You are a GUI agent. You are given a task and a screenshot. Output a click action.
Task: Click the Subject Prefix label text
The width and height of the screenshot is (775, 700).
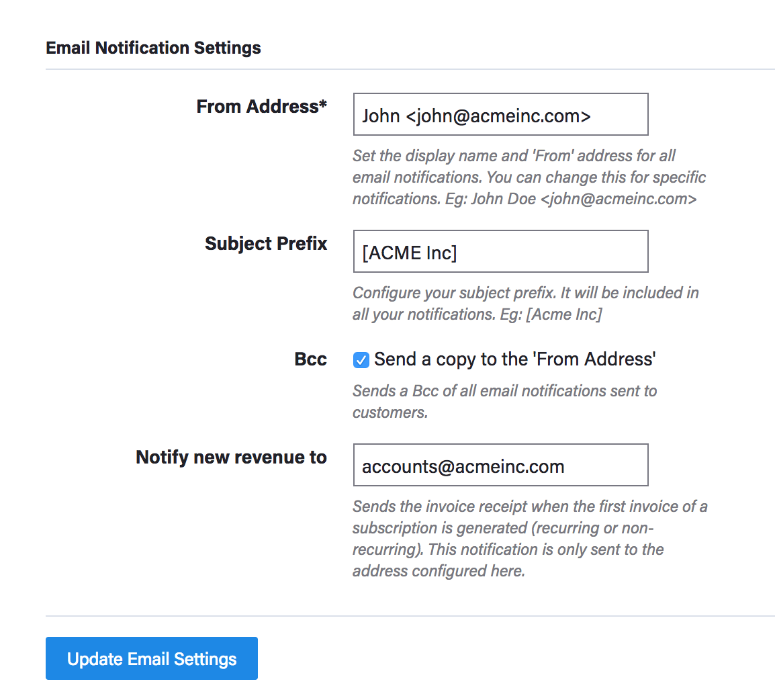(266, 243)
